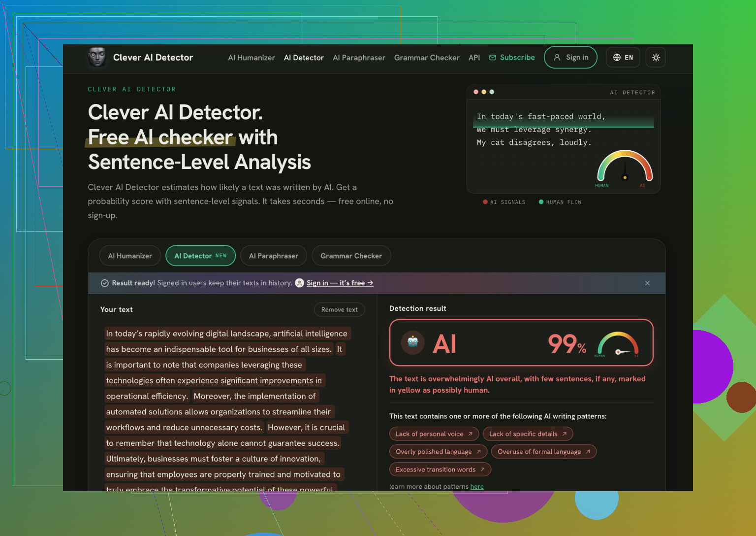Open AI Paraphraser in the top navigation

click(x=359, y=58)
